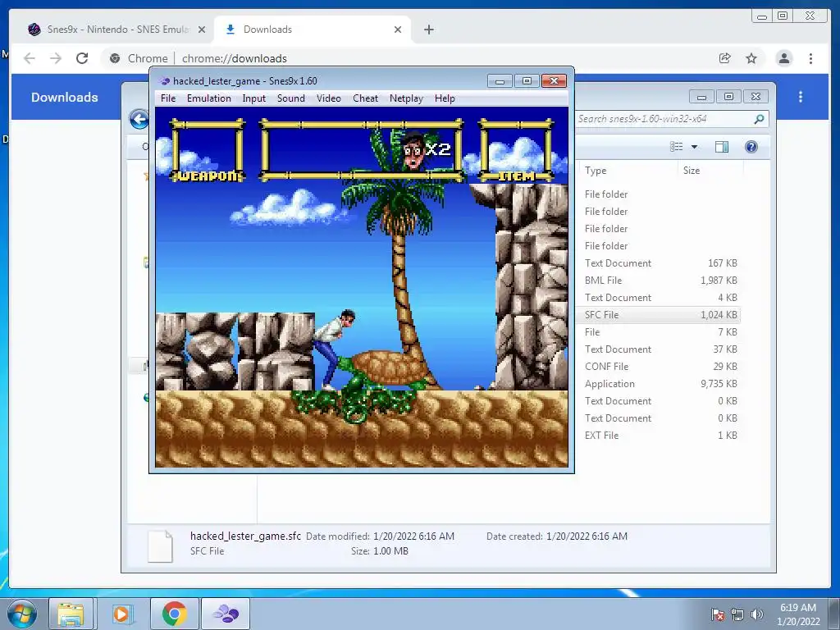Open the Chrome three-dot menu
The height and width of the screenshot is (630, 840).
(x=810, y=58)
